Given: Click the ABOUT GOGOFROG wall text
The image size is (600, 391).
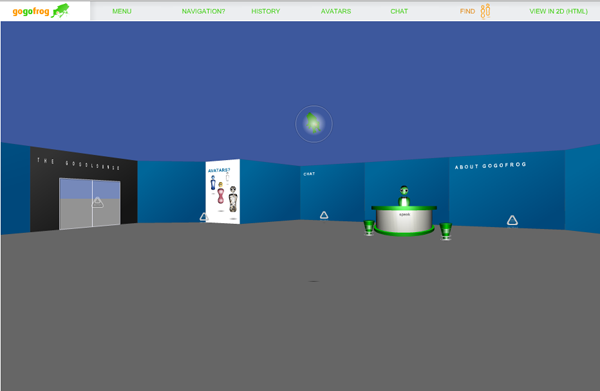Looking at the screenshot, I should tap(490, 165).
